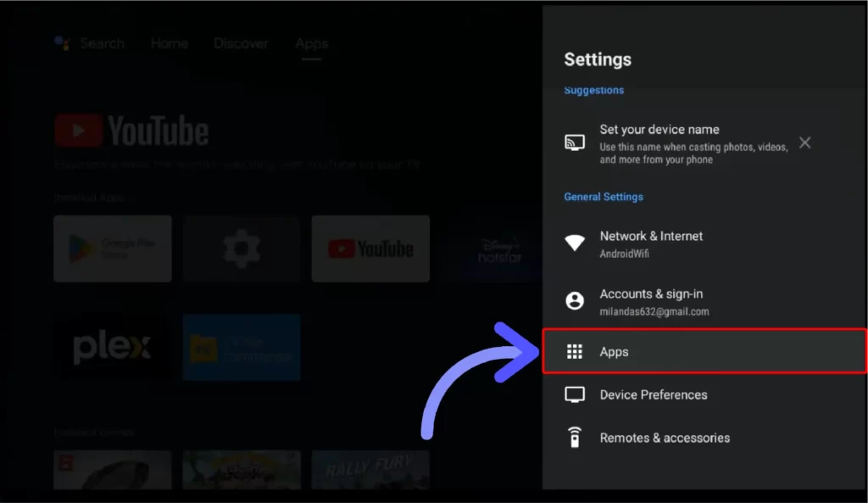868x503 pixels.
Task: Open the second installed game tile
Action: [242, 470]
